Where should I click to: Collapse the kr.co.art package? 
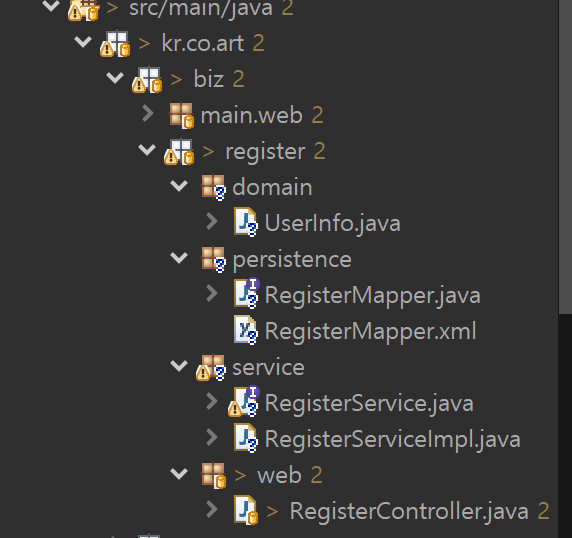(x=83, y=41)
